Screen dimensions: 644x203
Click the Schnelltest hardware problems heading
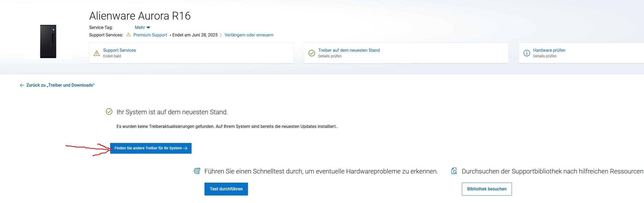(321, 171)
